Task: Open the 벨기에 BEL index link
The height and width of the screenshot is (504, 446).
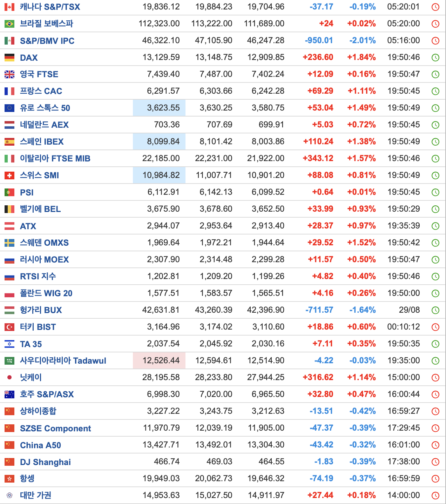Action: pyautogui.click(x=40, y=209)
